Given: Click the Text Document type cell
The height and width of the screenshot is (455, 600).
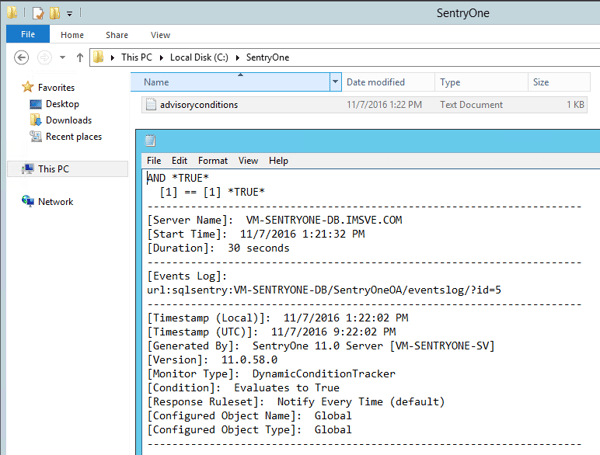Looking at the screenshot, I should point(471,105).
